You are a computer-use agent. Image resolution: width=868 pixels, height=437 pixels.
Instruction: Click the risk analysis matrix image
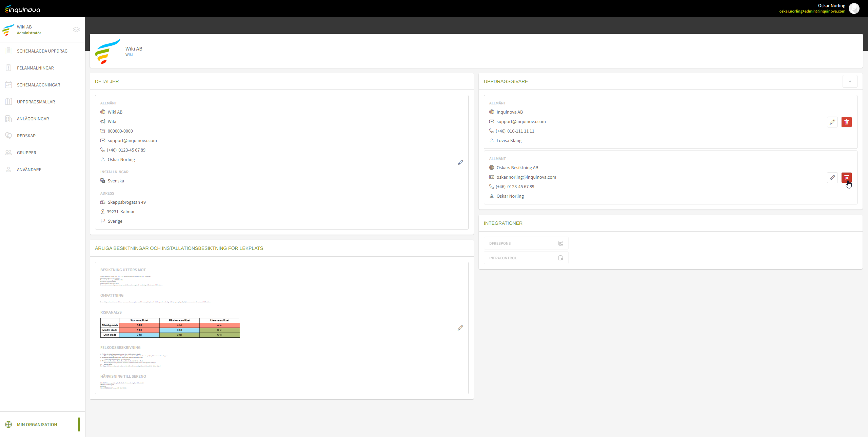(x=170, y=327)
